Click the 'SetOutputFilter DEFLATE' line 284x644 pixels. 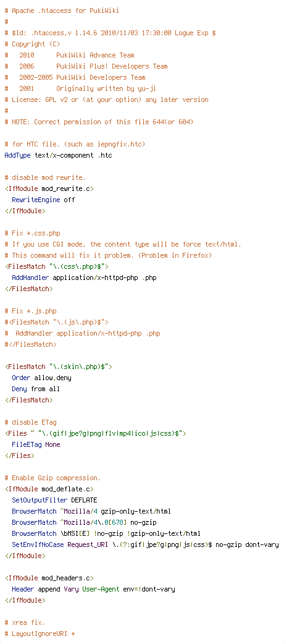[x=54, y=500]
